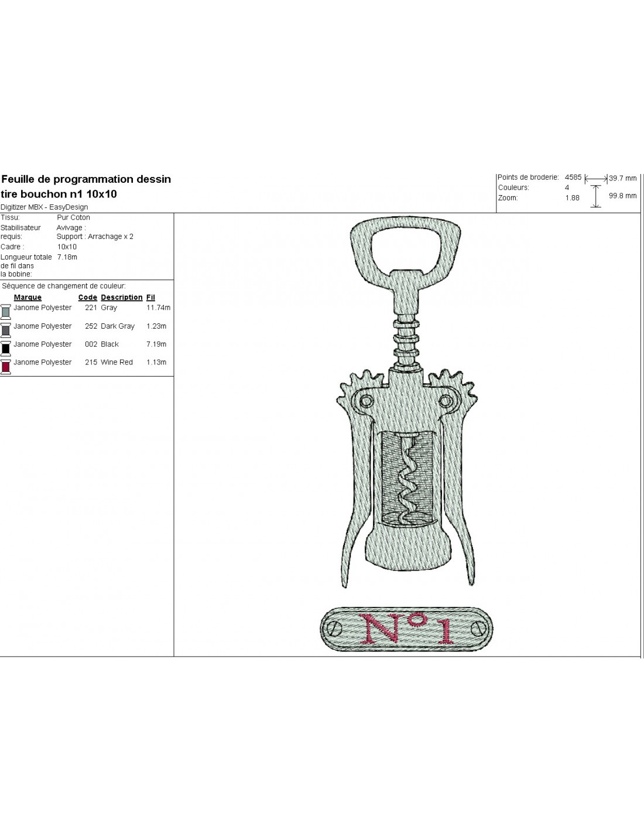Click the Dark Gray thread spool icon

pos(6,329)
